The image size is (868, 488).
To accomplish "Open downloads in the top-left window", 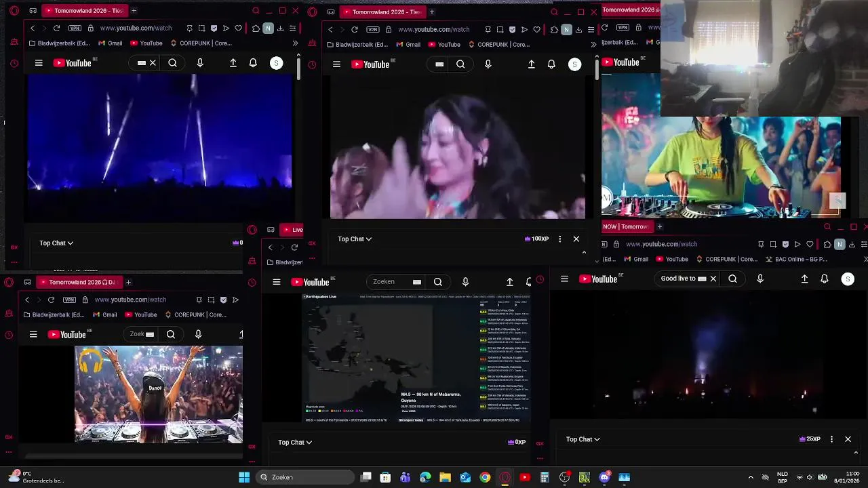I will pyautogui.click(x=280, y=28).
